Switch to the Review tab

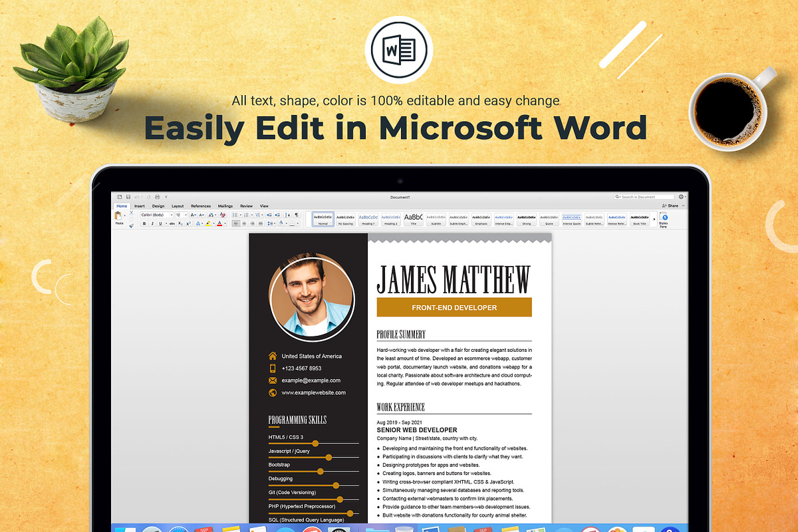click(x=246, y=206)
